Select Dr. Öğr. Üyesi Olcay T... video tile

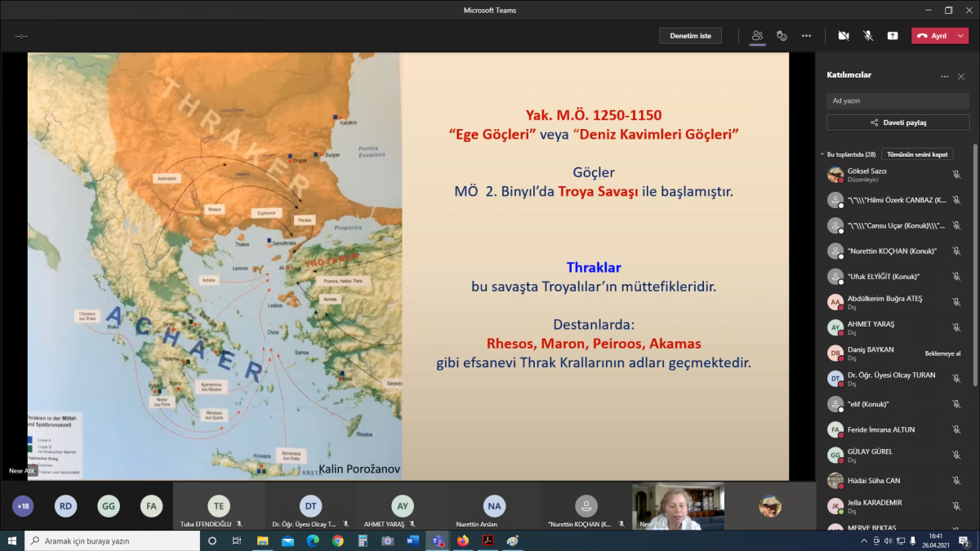(x=310, y=506)
